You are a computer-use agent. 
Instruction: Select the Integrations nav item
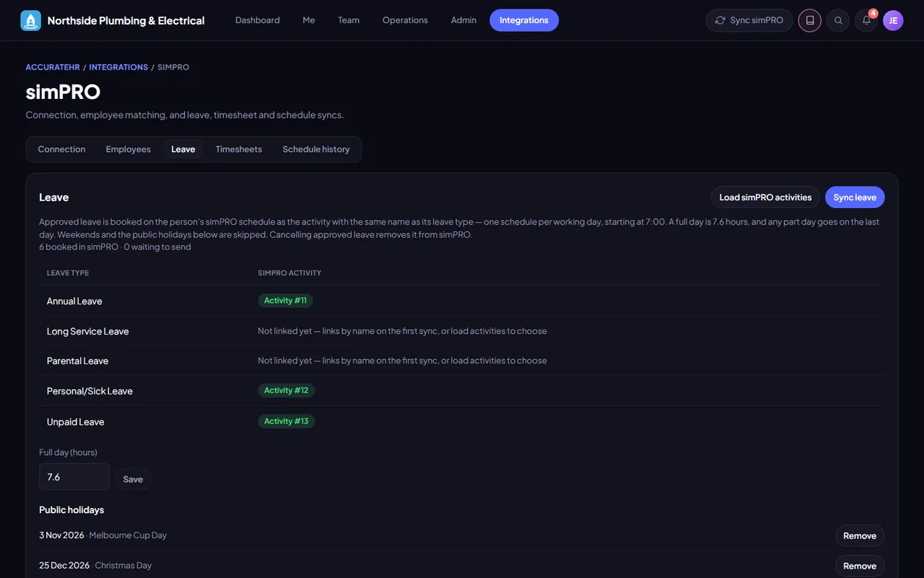(524, 20)
